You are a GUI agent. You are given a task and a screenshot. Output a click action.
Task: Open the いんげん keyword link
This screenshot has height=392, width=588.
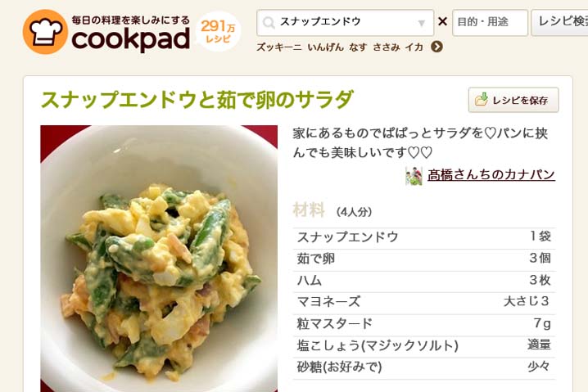point(325,47)
